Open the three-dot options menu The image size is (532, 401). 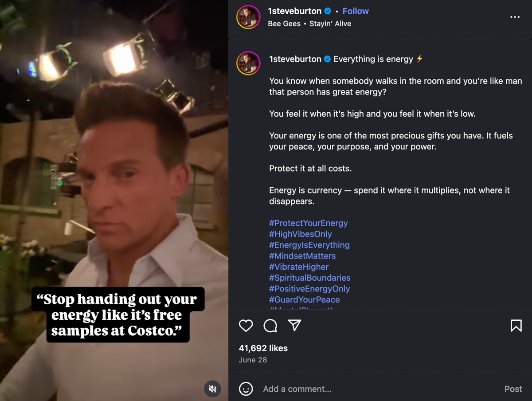[x=515, y=17]
